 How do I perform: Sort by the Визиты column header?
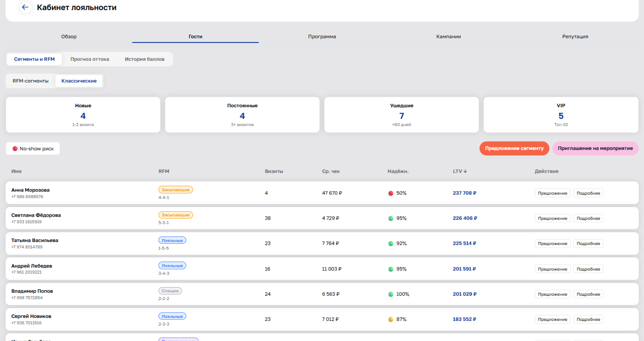(274, 171)
